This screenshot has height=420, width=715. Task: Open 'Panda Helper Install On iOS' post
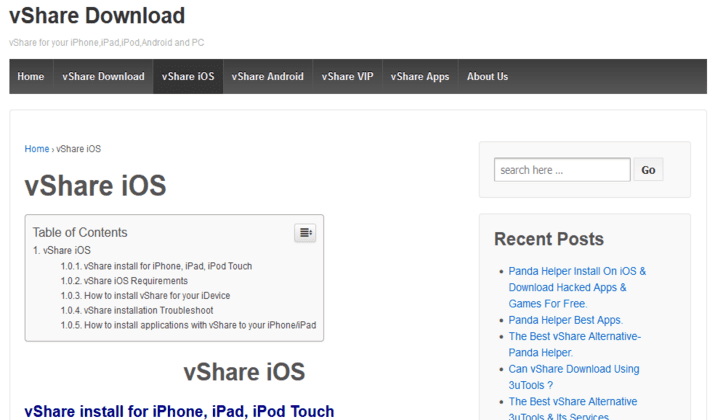[577, 287]
